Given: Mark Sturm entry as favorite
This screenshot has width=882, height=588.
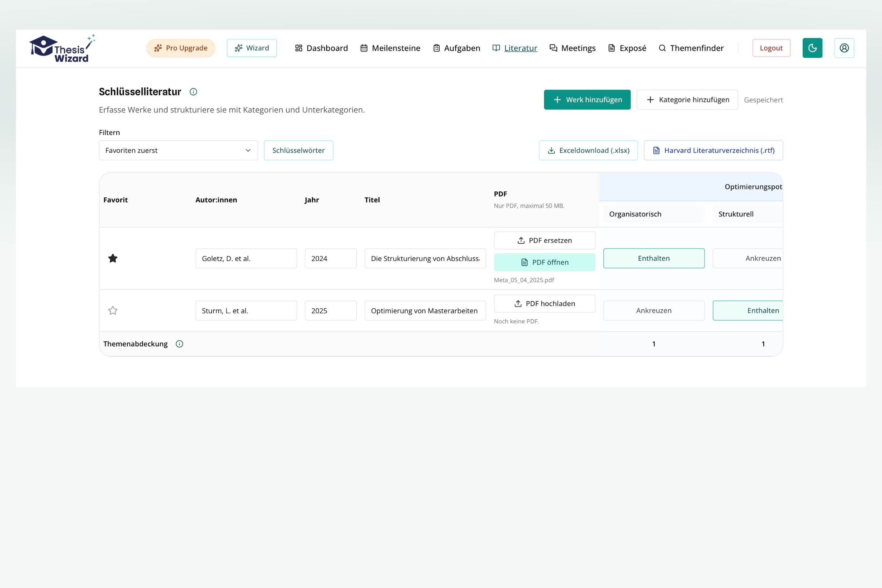Looking at the screenshot, I should (113, 311).
